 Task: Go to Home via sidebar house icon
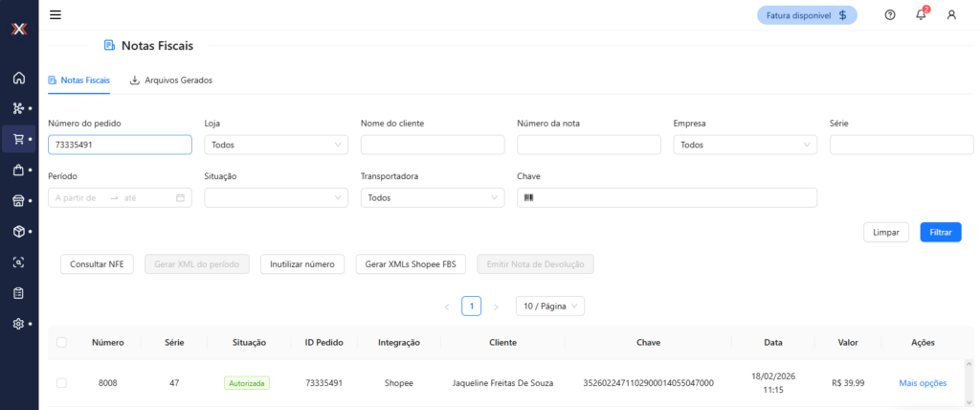(x=18, y=78)
